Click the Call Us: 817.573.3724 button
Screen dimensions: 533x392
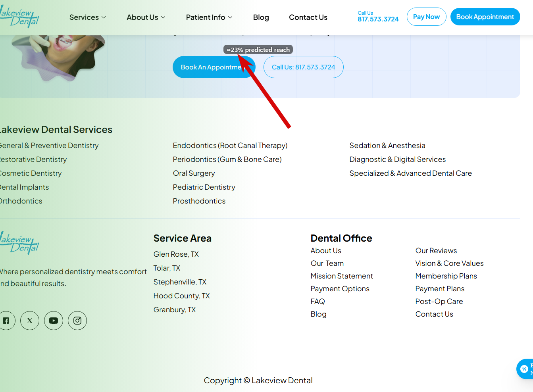tap(304, 67)
